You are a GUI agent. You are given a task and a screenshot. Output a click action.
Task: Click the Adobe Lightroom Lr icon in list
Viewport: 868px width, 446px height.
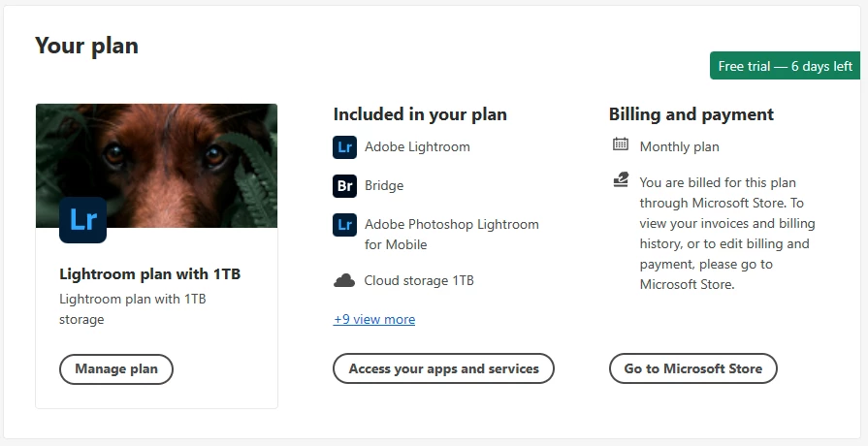[x=344, y=147]
